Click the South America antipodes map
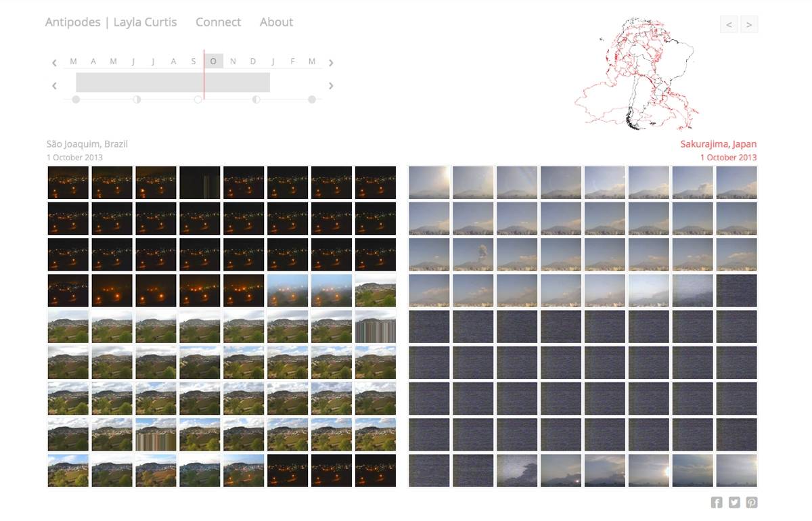This screenshot has width=812, height=521. (x=636, y=74)
